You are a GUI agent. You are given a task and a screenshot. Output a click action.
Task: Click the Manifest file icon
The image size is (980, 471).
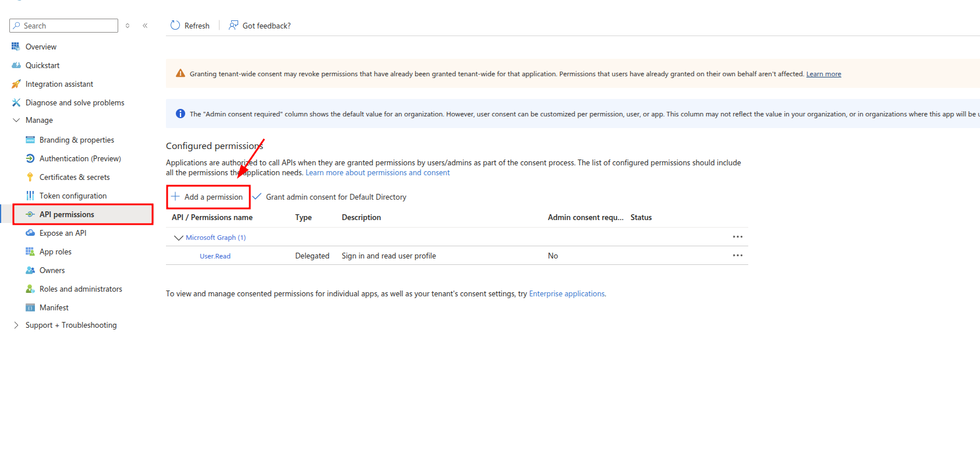click(30, 307)
